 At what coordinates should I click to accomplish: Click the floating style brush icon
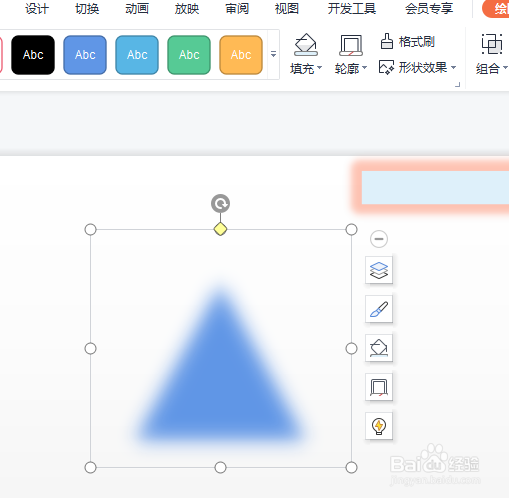(379, 309)
